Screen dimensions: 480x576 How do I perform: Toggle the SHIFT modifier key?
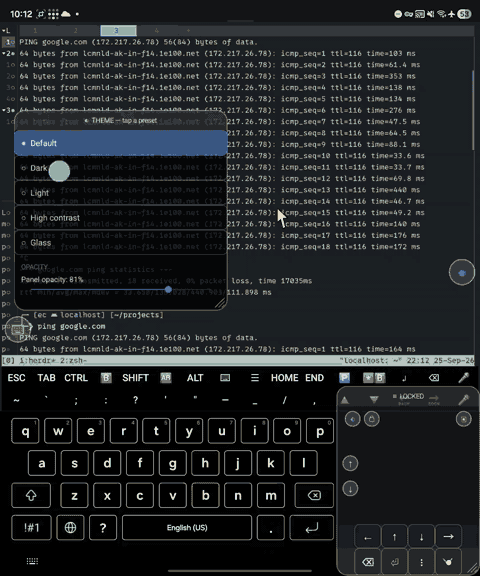tap(136, 378)
